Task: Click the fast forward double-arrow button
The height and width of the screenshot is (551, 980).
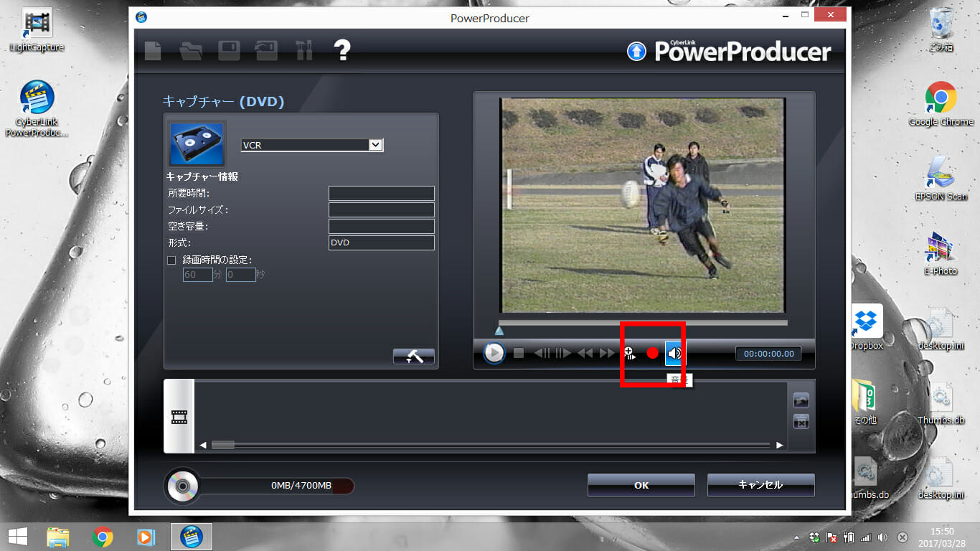Action: [608, 353]
